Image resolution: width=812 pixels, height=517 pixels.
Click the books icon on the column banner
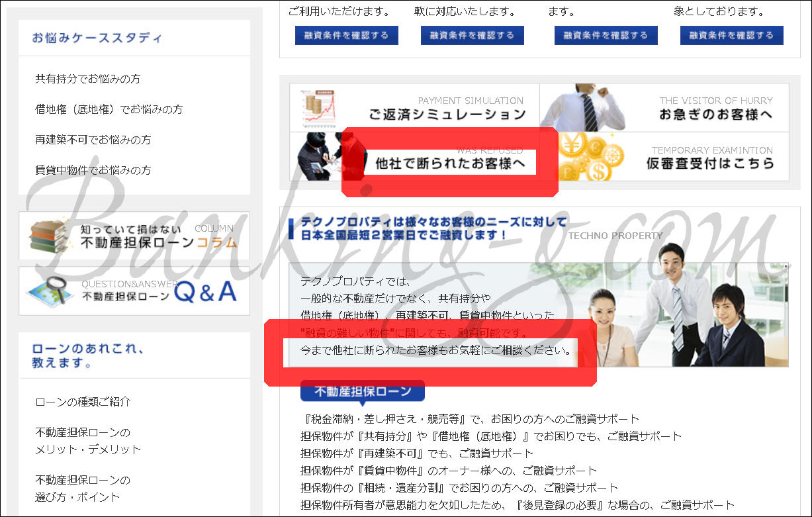pyautogui.click(x=50, y=235)
